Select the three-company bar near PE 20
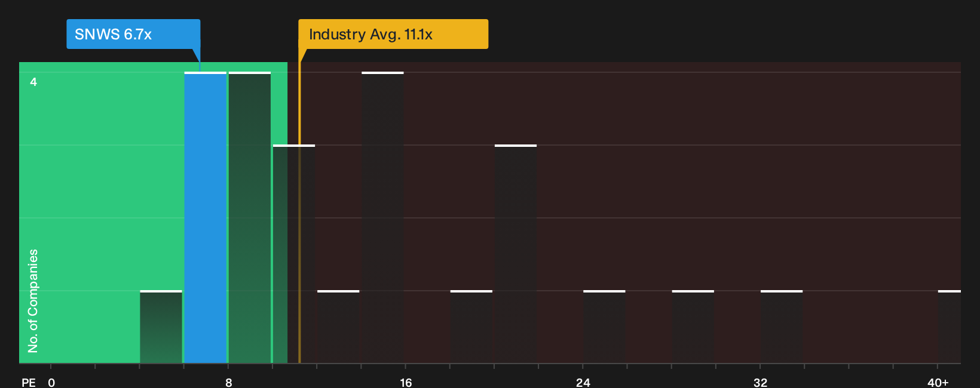The image size is (980, 388). pyautogui.click(x=516, y=254)
